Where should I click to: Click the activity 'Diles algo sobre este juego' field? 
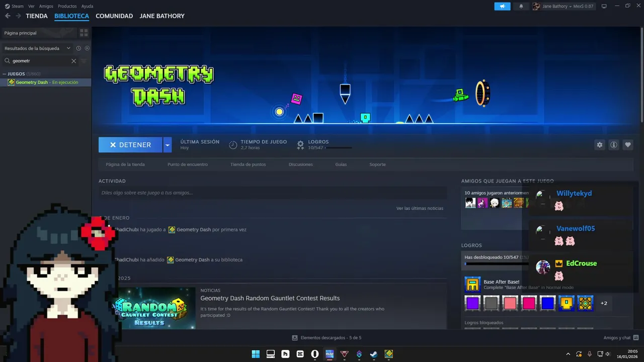pos(273,193)
